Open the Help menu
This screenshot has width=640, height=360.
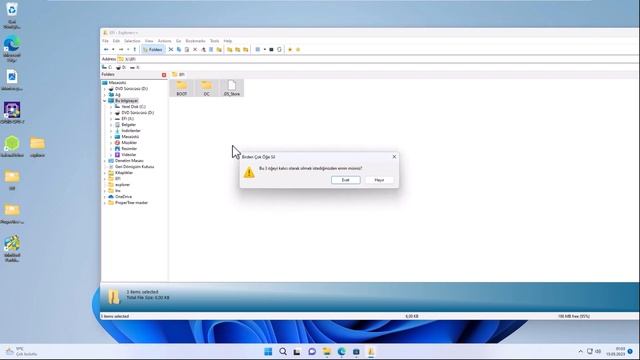coord(228,41)
